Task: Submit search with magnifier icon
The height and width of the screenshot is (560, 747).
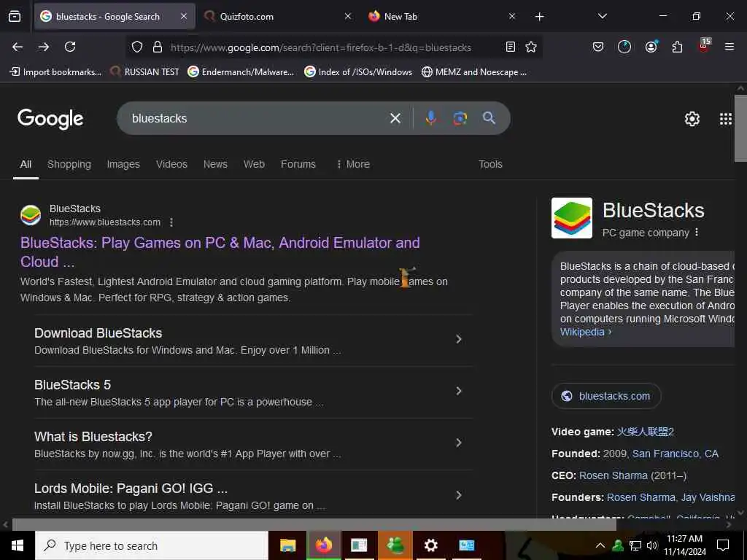Action: pos(489,118)
